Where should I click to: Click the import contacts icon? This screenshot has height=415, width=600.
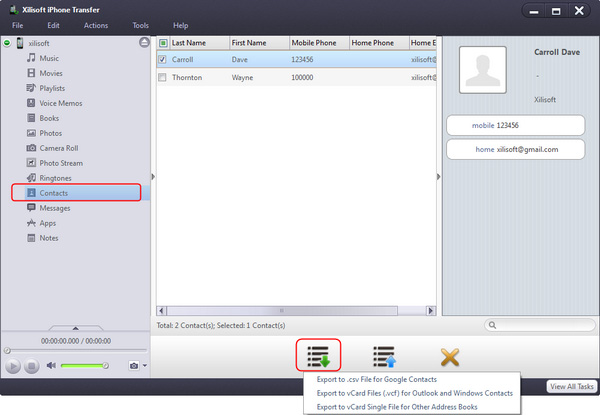click(x=385, y=355)
